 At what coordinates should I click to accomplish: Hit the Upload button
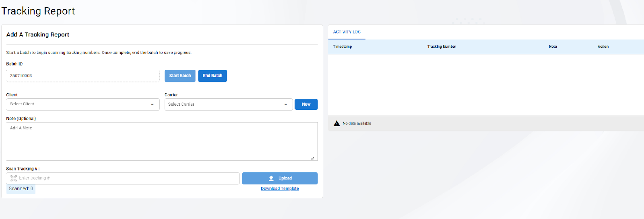click(280, 178)
